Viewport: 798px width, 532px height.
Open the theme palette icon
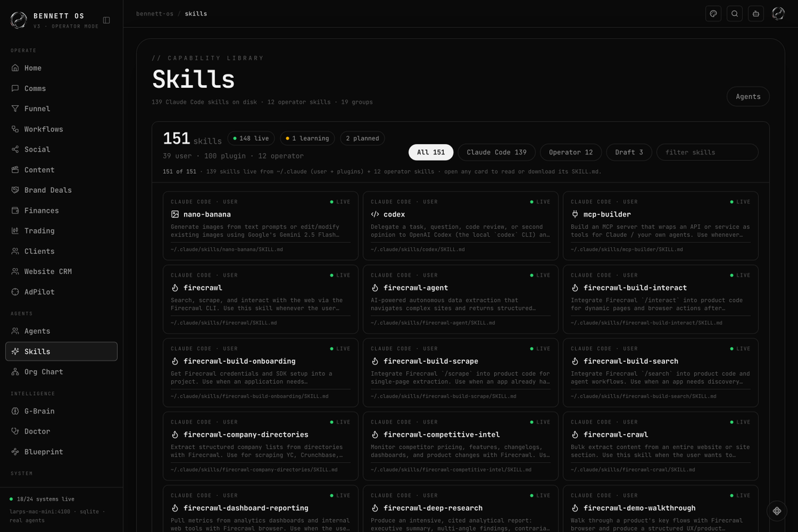point(714,13)
